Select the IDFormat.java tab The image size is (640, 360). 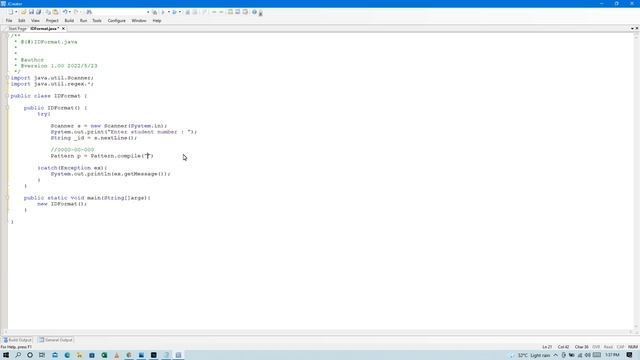[44, 29]
